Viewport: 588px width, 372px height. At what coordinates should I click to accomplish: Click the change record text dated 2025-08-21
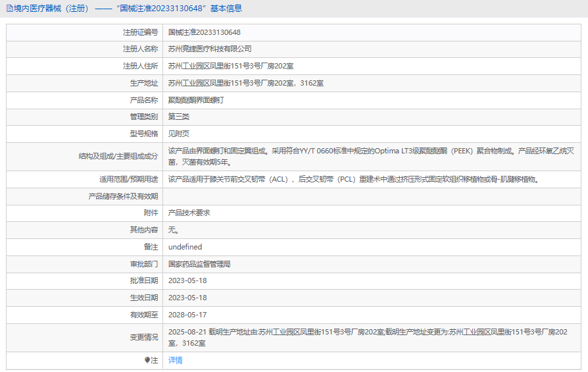click(x=367, y=337)
